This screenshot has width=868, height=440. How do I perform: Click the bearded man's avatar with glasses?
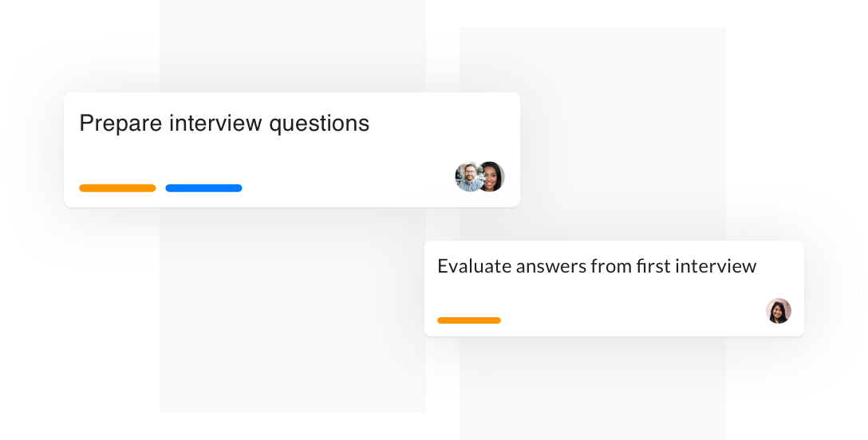[x=467, y=177]
